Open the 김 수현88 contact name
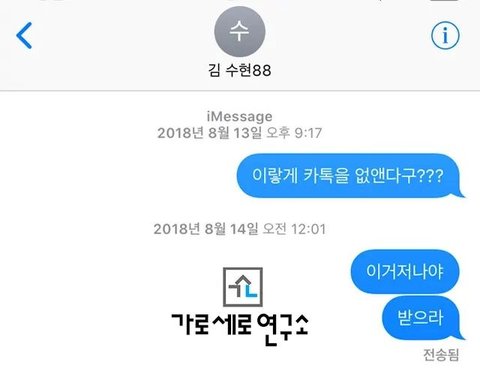The image size is (480, 383). click(240, 70)
